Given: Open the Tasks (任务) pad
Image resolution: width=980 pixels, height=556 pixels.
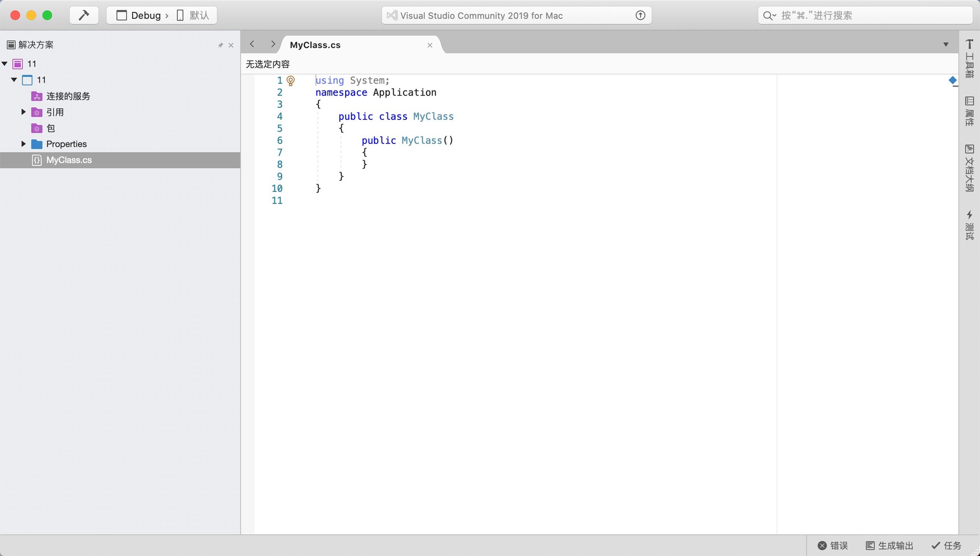Looking at the screenshot, I should 947,545.
